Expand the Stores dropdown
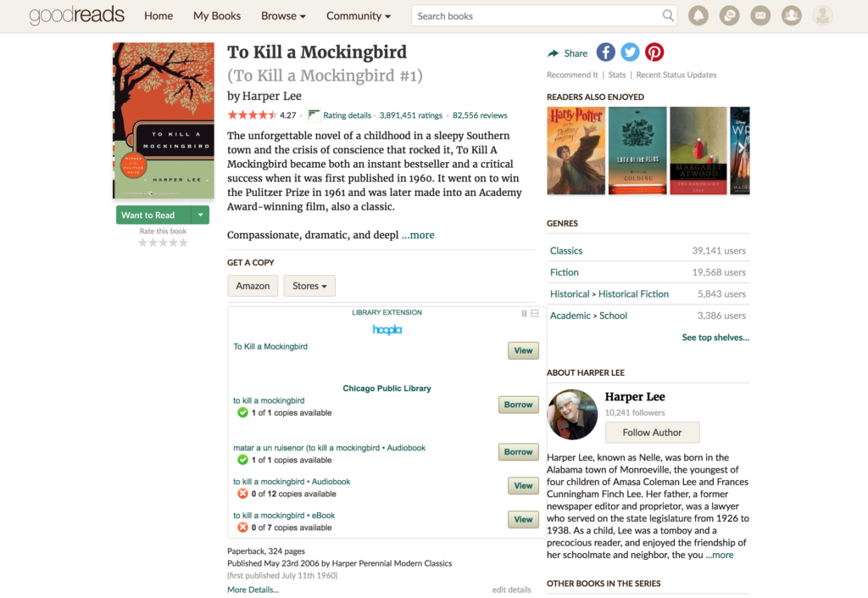This screenshot has width=868, height=598. (x=309, y=286)
